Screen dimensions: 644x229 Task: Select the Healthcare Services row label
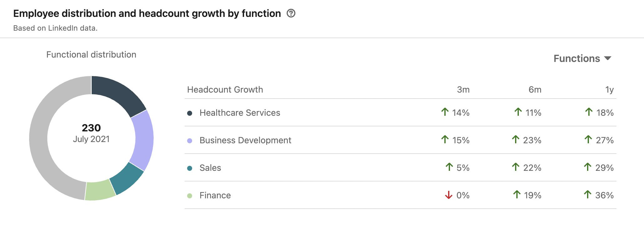coord(240,113)
